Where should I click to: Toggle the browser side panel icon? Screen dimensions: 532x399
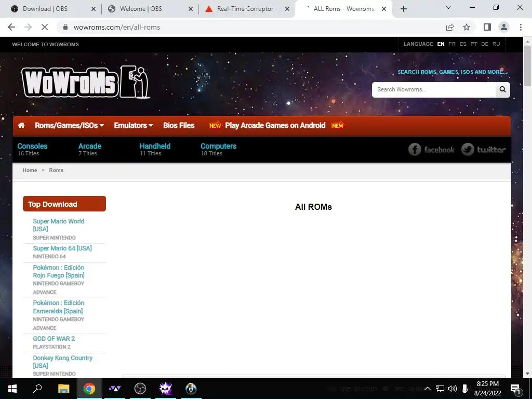[x=487, y=27]
